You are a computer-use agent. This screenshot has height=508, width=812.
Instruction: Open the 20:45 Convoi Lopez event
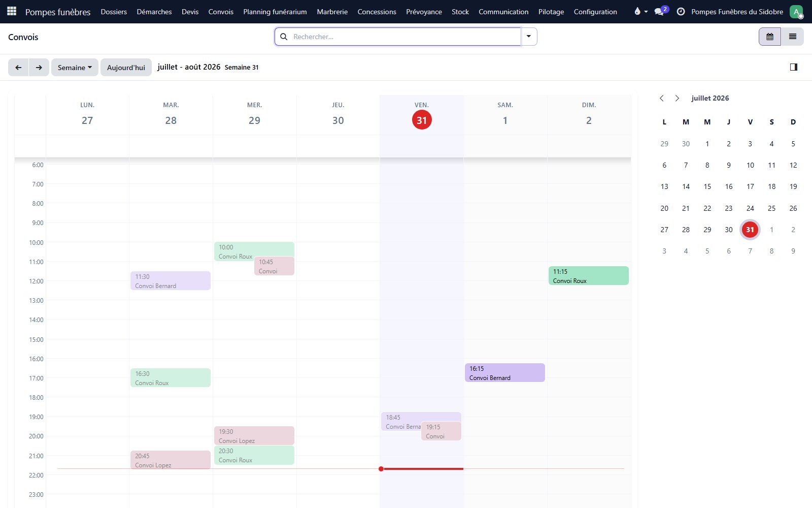[x=171, y=460]
